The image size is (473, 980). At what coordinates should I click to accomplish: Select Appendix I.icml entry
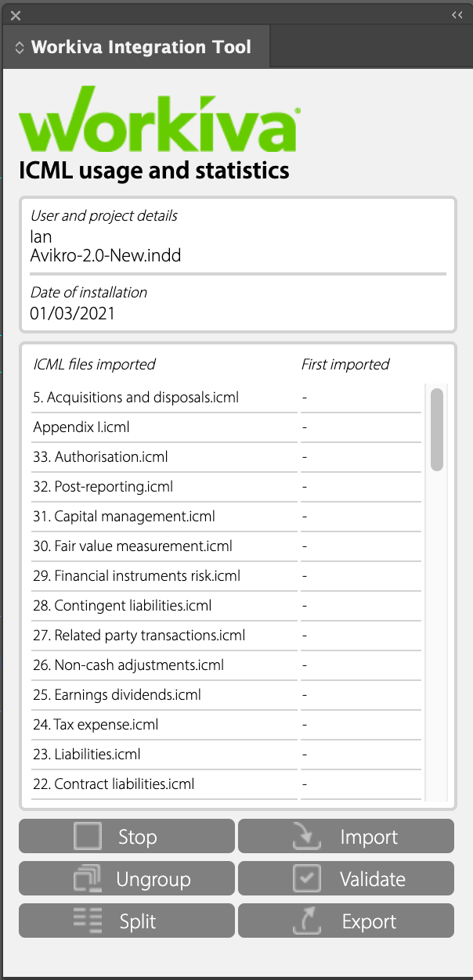[81, 427]
